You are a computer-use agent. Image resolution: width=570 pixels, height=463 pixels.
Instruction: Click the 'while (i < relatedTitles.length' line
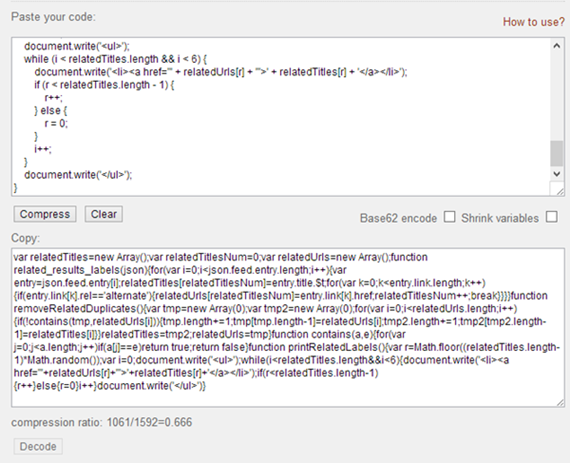pyautogui.click(x=116, y=59)
